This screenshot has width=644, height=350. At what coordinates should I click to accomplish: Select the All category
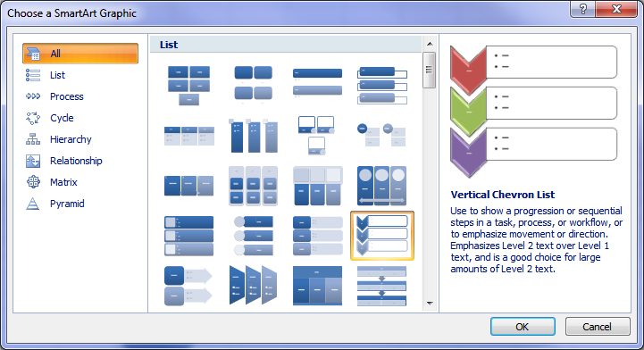(x=80, y=54)
